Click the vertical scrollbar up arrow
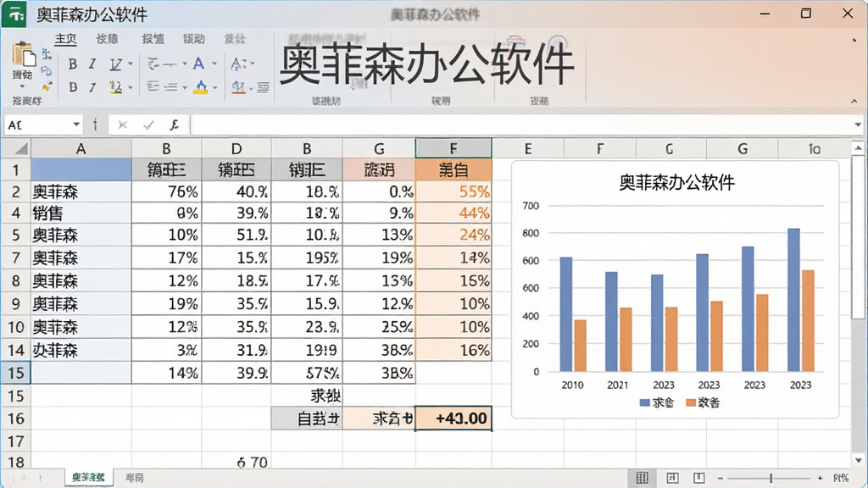Viewport: 868px width, 488px height. coord(858,147)
